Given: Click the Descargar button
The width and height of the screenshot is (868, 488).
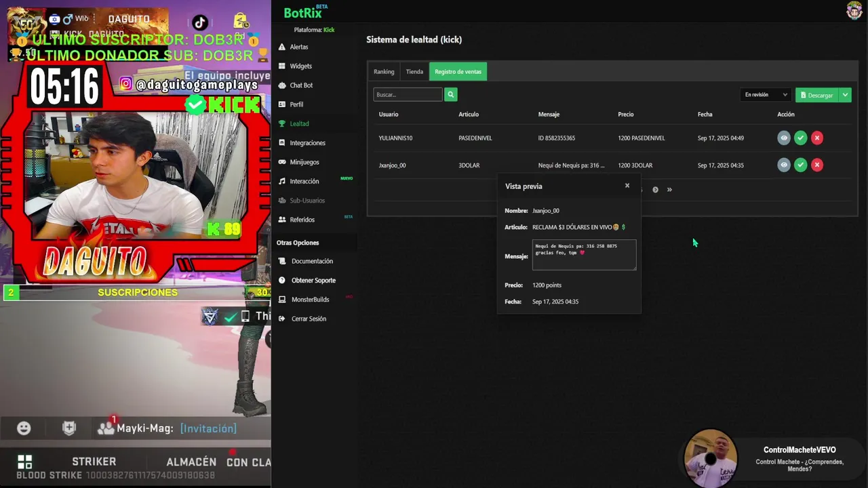Looking at the screenshot, I should 816,95.
